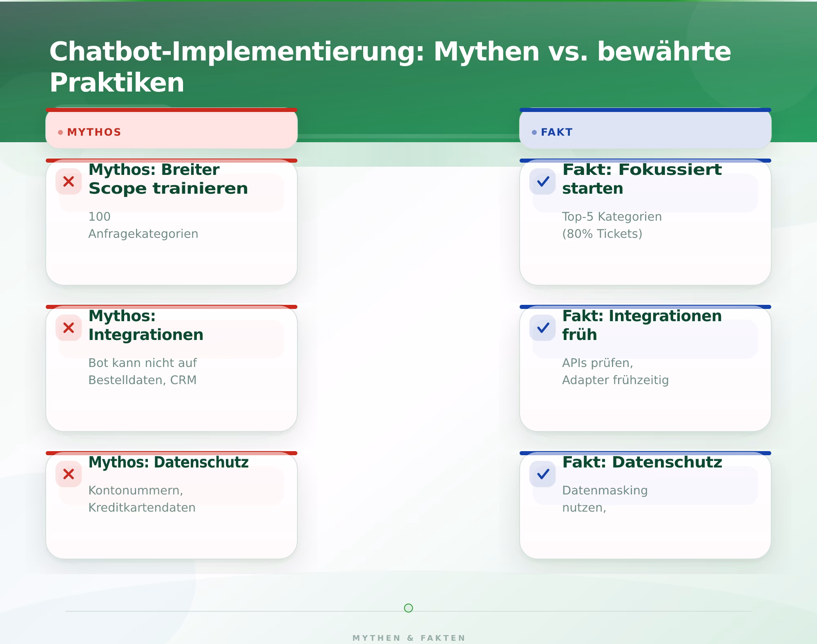Click the text 'Bot kann nicht auf Bestelldaten, CRM'
Viewport: 817px width, 644px height.
[143, 371]
